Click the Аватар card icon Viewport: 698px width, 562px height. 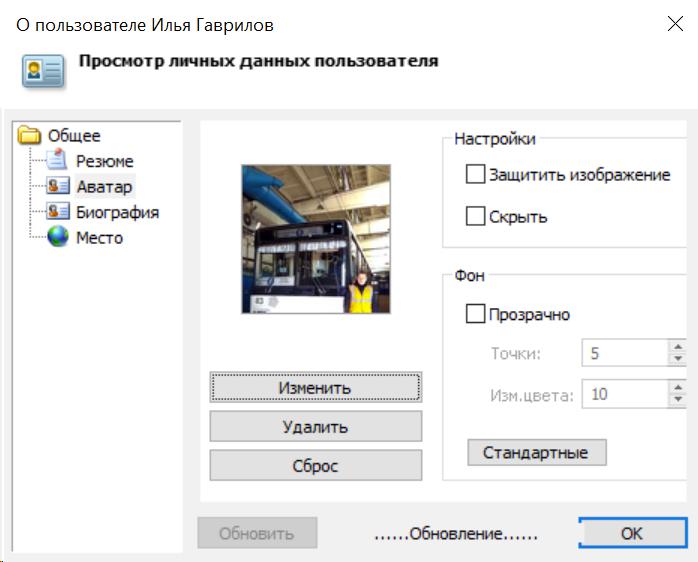[58, 186]
